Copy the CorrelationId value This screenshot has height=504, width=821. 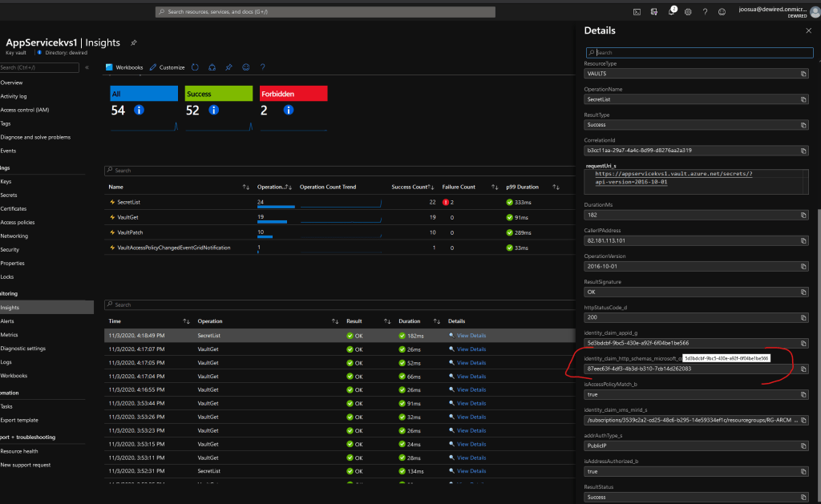[x=804, y=150]
